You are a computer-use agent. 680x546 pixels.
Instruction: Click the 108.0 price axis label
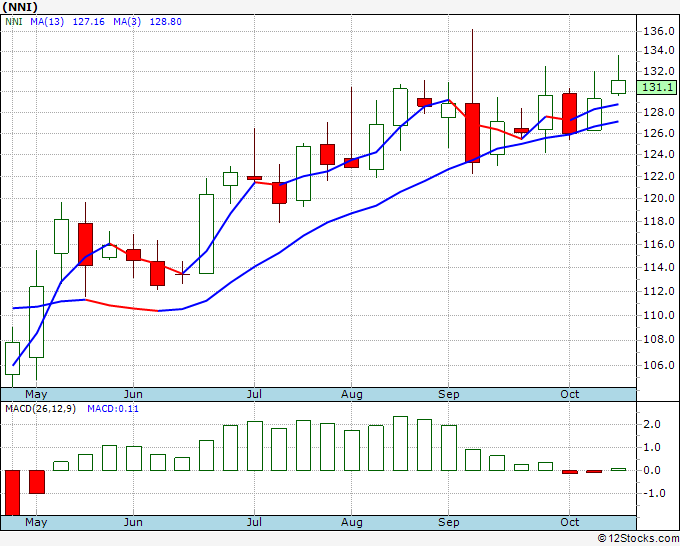click(658, 340)
